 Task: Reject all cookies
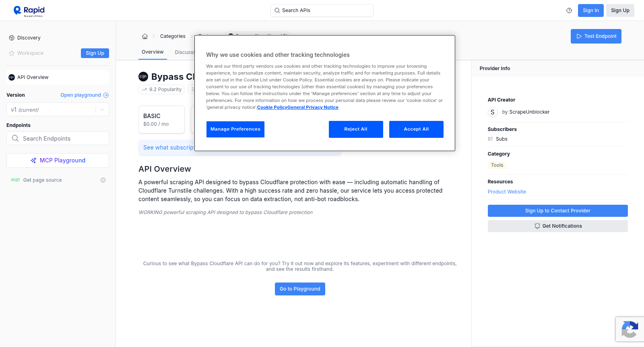[x=356, y=129]
